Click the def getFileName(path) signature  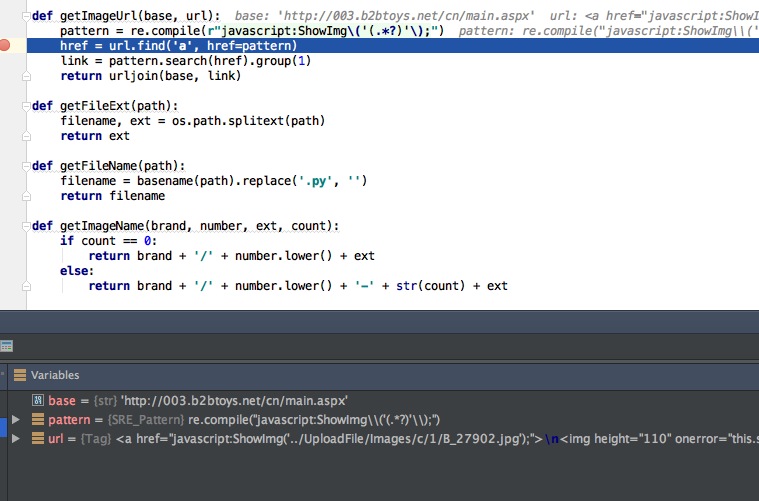[x=108, y=166]
